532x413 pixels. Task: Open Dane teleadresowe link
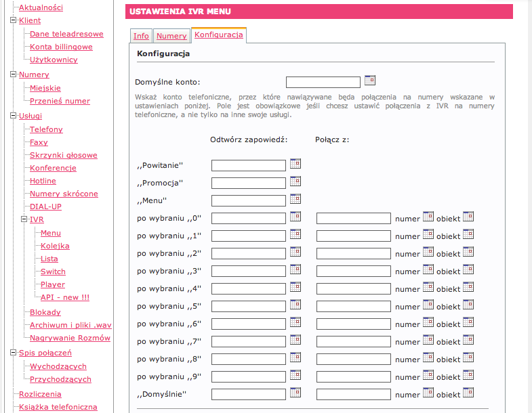pos(66,34)
